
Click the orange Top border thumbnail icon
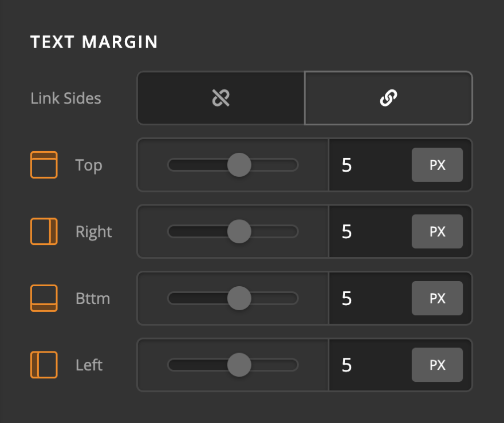[44, 165]
